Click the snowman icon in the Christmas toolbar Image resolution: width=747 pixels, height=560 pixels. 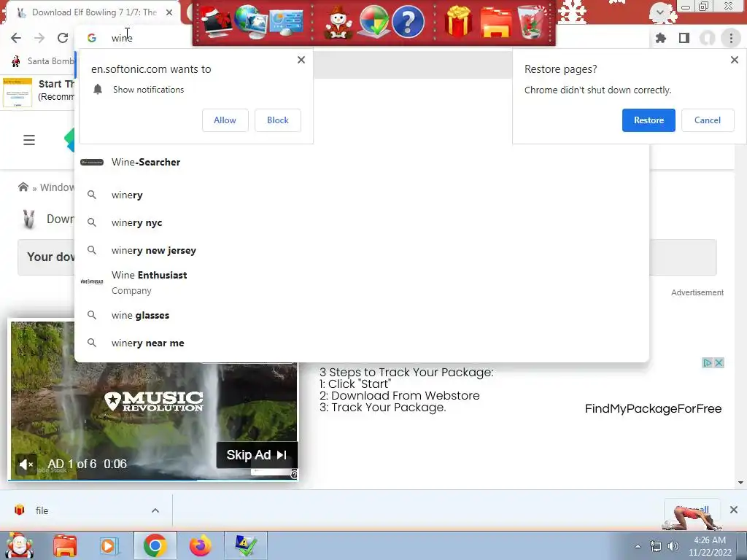[338, 22]
